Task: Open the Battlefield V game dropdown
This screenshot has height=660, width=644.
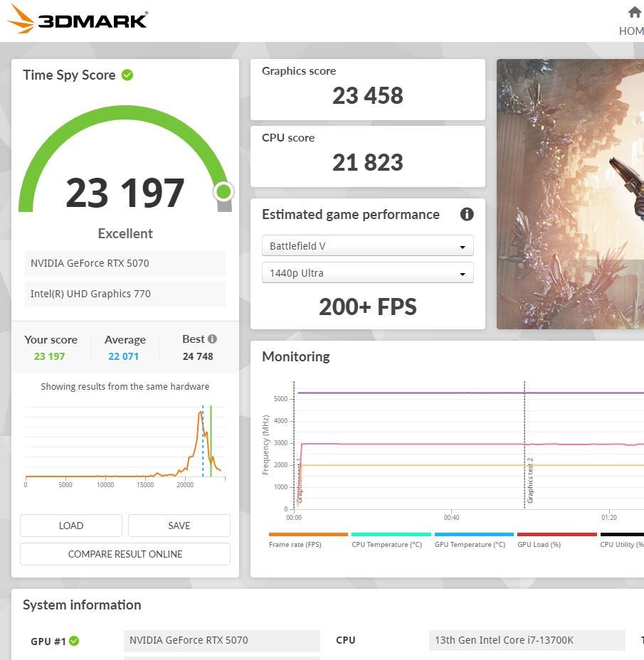Action: [x=368, y=246]
